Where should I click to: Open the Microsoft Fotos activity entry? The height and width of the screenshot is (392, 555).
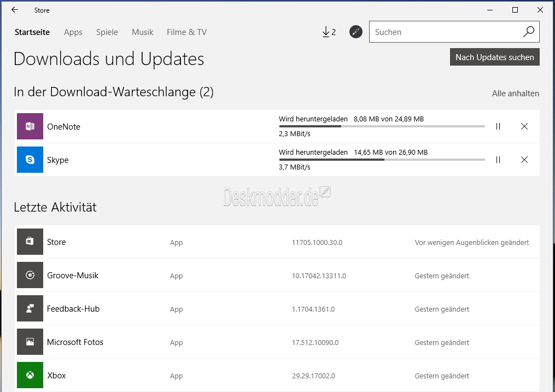(277, 342)
